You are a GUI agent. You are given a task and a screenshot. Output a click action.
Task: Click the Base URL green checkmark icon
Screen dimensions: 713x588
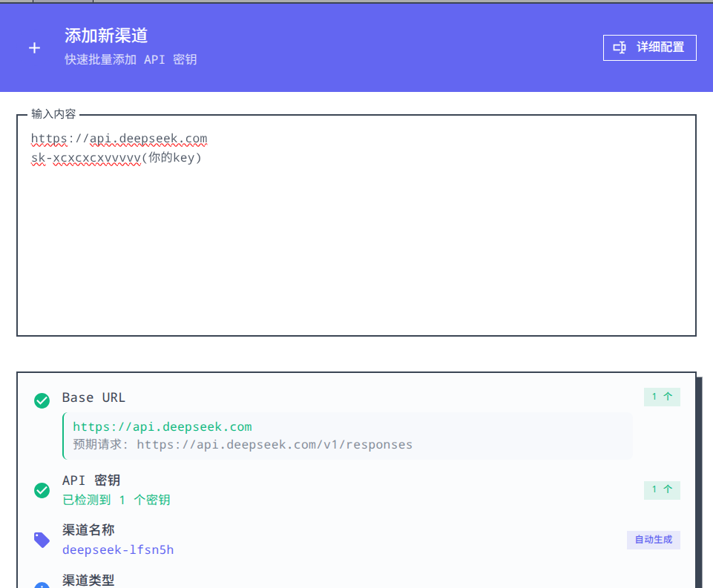click(42, 400)
